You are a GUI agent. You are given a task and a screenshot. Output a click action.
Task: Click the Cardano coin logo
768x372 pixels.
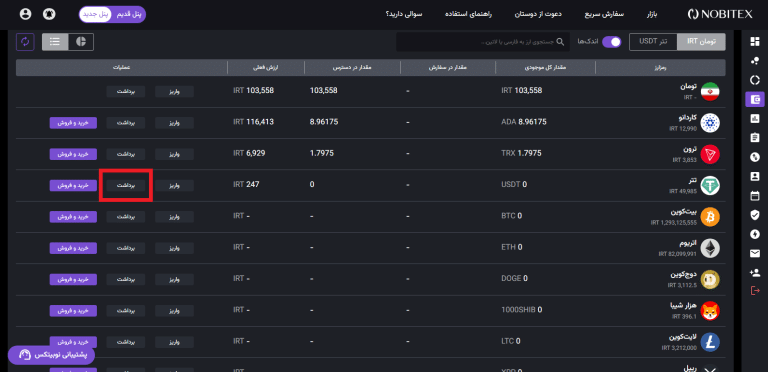pyautogui.click(x=710, y=123)
